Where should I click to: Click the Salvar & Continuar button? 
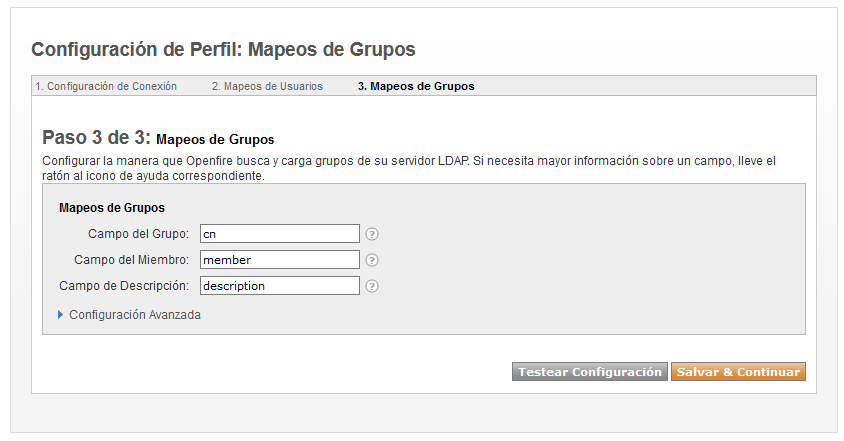pos(738,372)
